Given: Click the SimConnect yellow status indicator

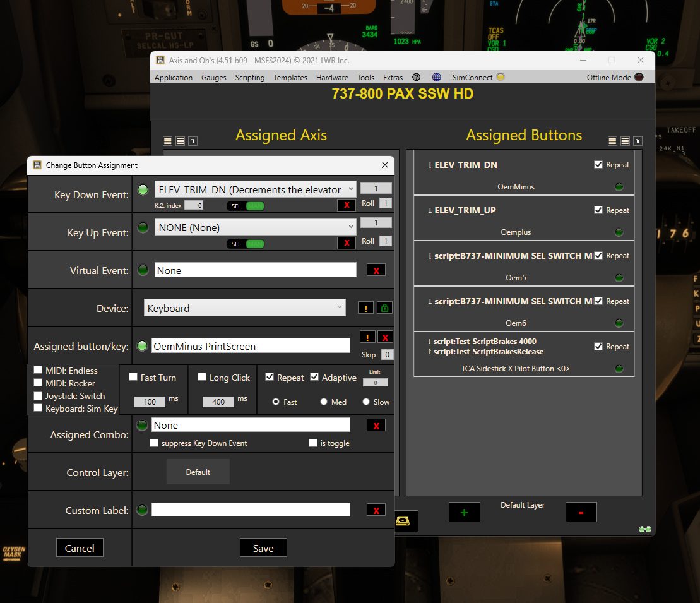Looking at the screenshot, I should [501, 77].
